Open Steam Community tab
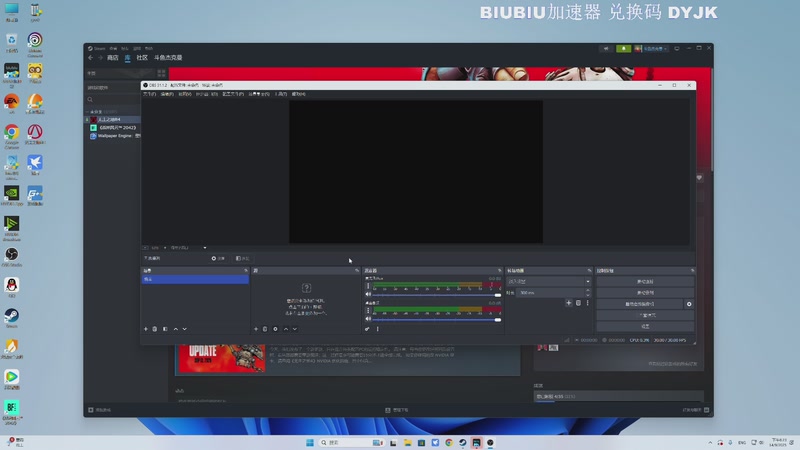Image resolution: width=800 pixels, height=450 pixels. [142, 58]
